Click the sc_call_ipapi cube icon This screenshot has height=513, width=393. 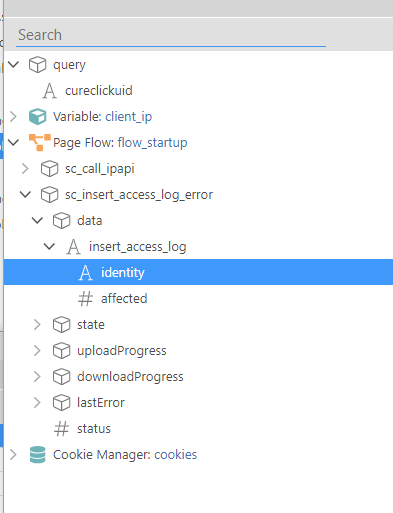click(50, 168)
